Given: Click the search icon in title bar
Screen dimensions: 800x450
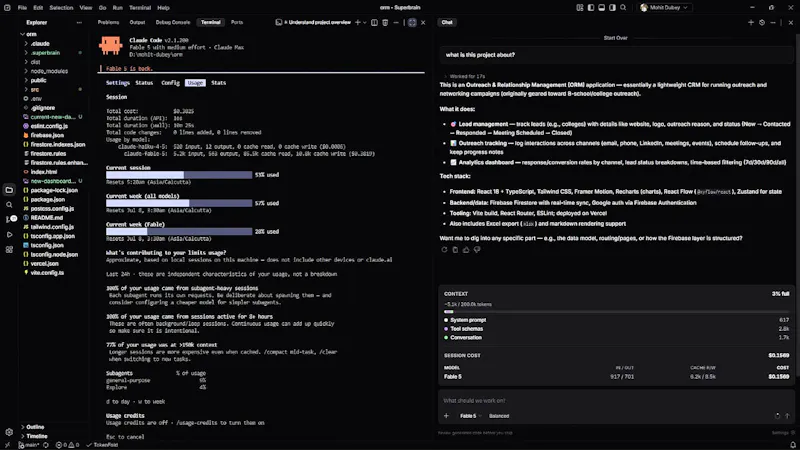Looking at the screenshot, I should pyautogui.click(x=623, y=8).
